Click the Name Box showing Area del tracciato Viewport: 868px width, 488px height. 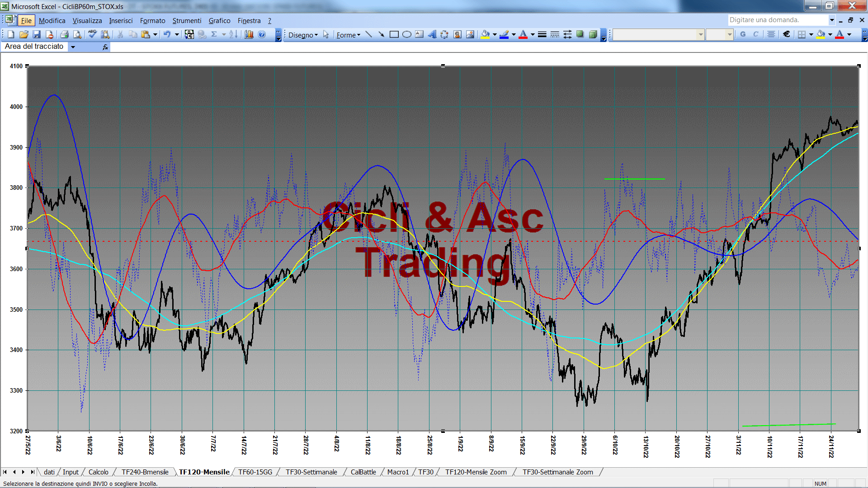click(35, 47)
